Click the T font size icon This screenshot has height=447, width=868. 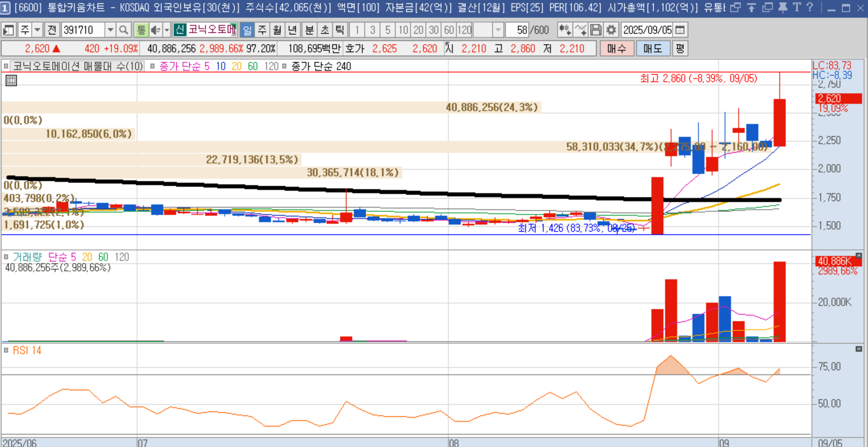click(797, 8)
